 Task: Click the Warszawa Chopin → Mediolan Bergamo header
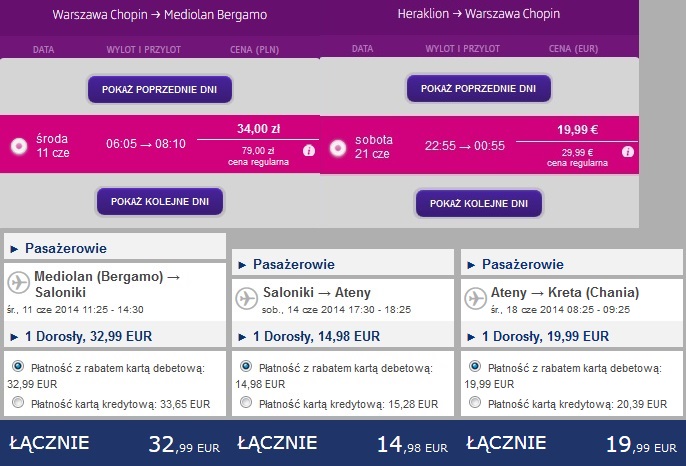tap(160, 14)
